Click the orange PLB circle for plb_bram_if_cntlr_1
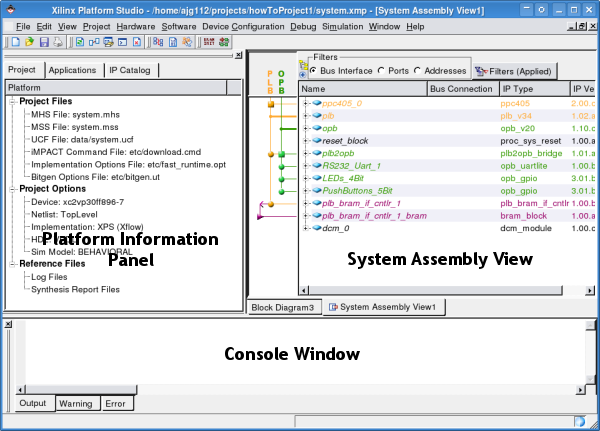Screen dimensions: 600x431 pyautogui.click(x=271, y=204)
